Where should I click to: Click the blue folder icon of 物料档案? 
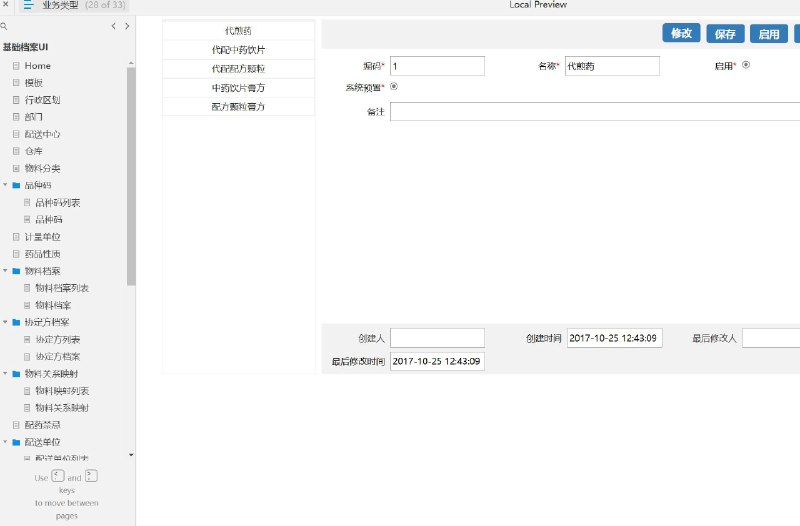16,271
